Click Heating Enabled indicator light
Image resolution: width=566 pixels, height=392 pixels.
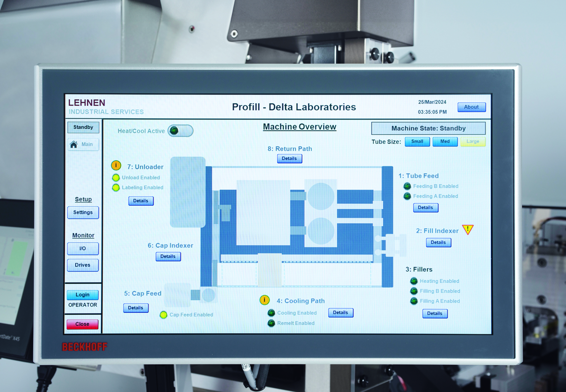(x=414, y=281)
